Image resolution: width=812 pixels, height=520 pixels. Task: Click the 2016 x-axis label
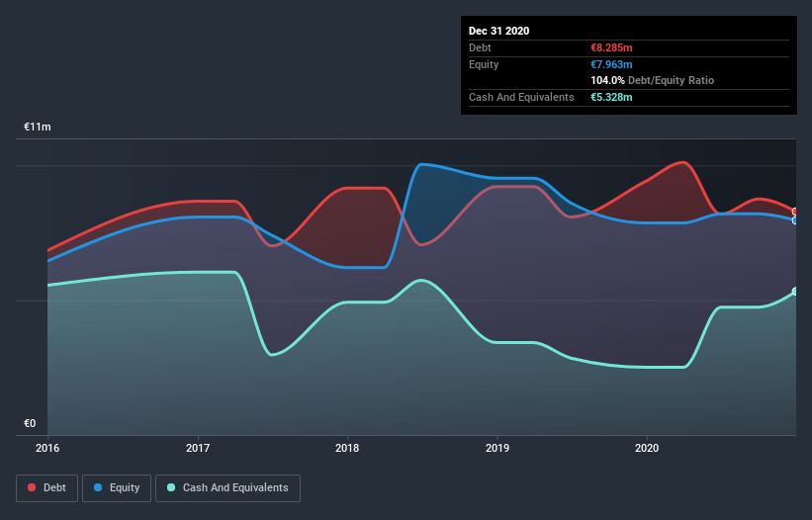(47, 448)
